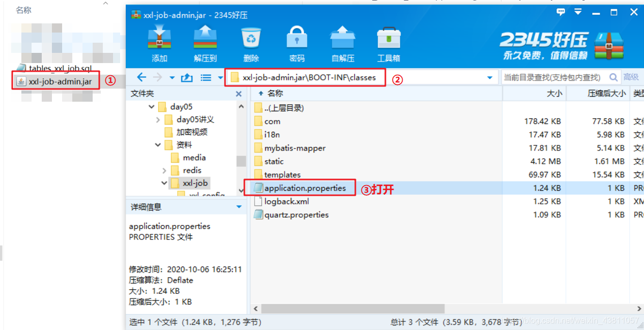Screen dimensions: 644x330
Task: Expand the redis tree node
Action: click(x=164, y=170)
